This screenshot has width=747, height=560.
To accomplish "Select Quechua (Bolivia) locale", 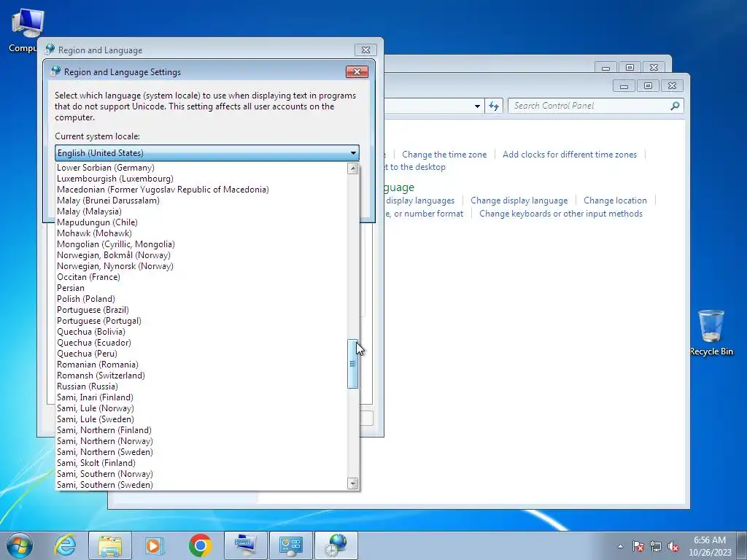I will tap(201, 332).
